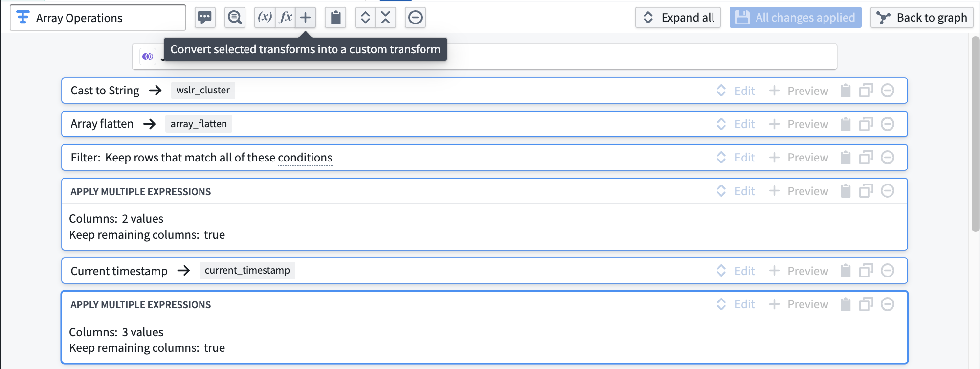Expand the Filter row chevron
Image resolution: width=980 pixels, height=369 pixels.
click(x=721, y=158)
